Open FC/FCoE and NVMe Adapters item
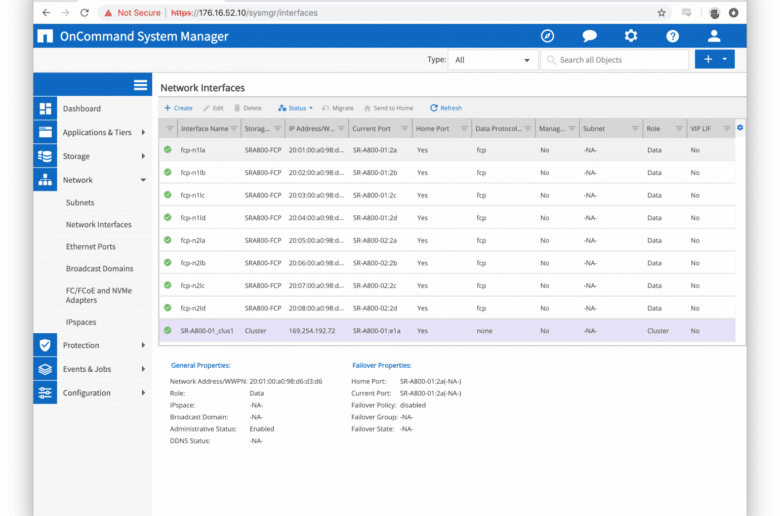The width and height of the screenshot is (780, 516). [x=98, y=295]
